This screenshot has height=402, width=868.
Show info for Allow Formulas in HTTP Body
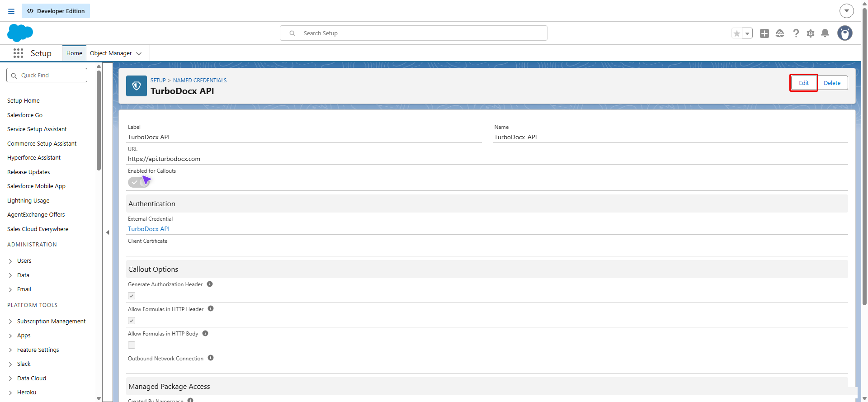[x=205, y=333]
